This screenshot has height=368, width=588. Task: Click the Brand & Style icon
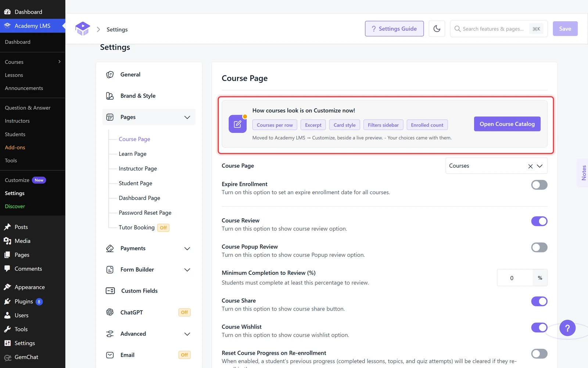coord(110,96)
